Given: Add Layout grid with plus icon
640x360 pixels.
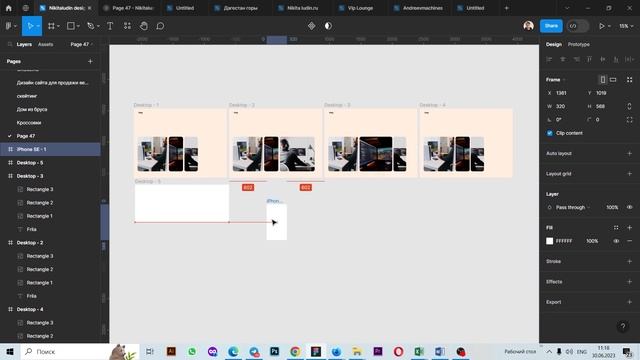Looking at the screenshot, I should click(629, 174).
